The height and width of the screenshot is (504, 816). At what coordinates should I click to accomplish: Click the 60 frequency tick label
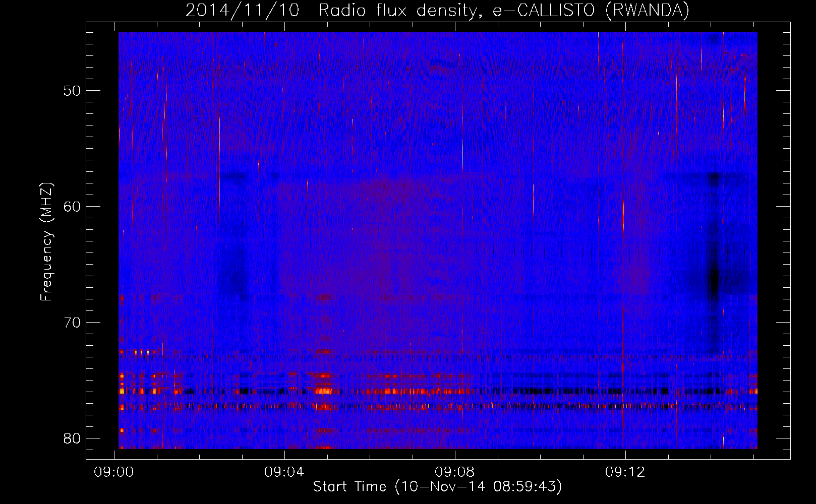coord(73,207)
